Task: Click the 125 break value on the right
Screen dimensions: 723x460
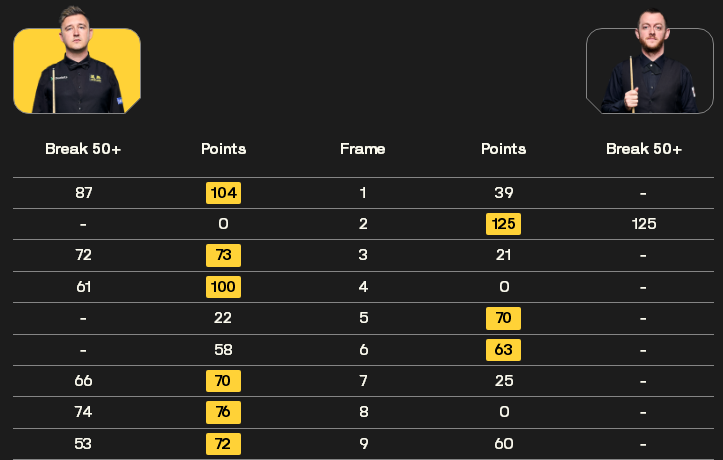Action: pos(644,224)
